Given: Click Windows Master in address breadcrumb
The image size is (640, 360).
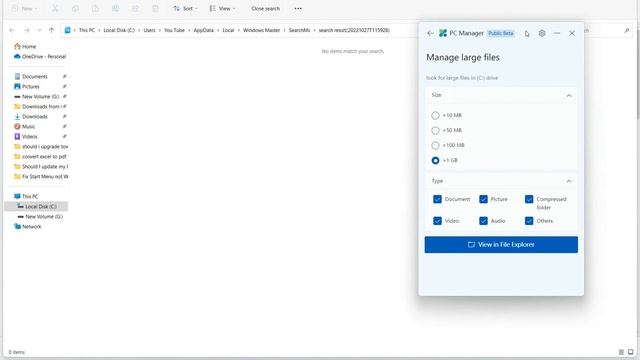Looking at the screenshot, I should [x=261, y=30].
